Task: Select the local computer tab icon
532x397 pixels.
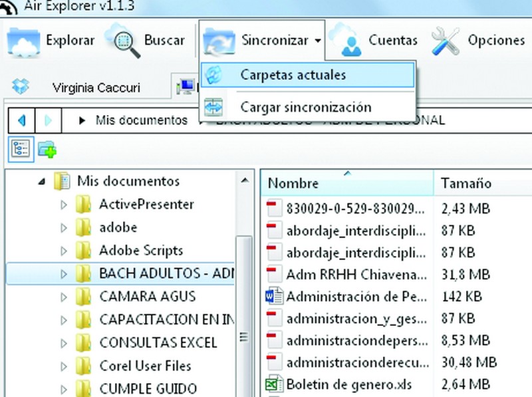Action: tap(186, 87)
